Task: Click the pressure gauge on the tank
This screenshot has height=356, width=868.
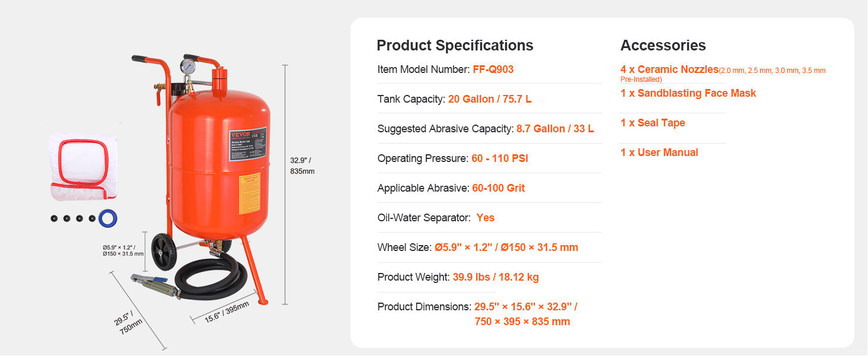Action: (x=188, y=66)
